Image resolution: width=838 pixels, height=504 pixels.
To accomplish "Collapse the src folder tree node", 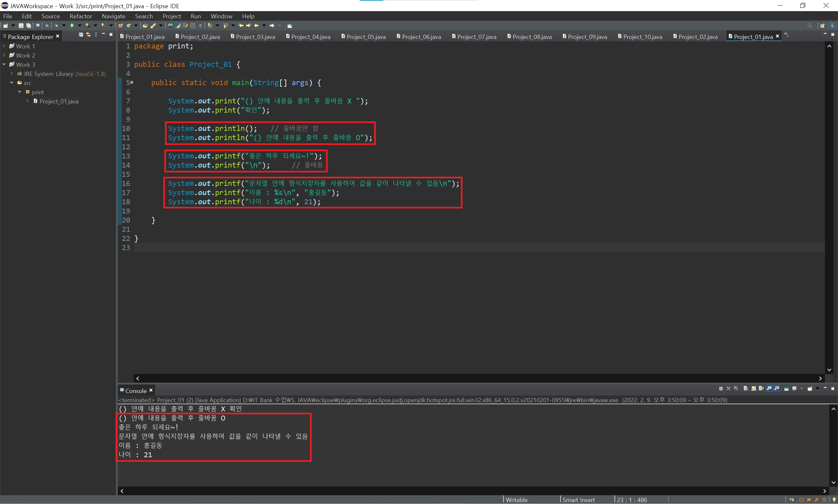I will click(11, 82).
